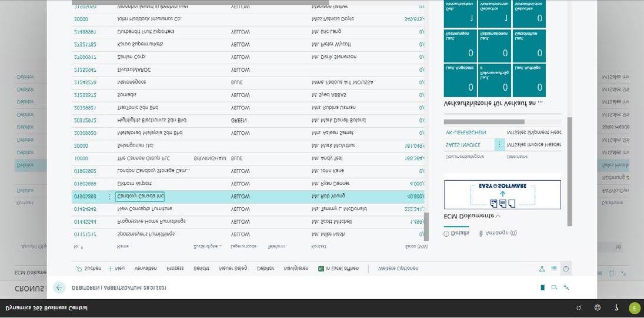
Task: Open the filter pane via the funnel icon
Action: [x=542, y=269]
